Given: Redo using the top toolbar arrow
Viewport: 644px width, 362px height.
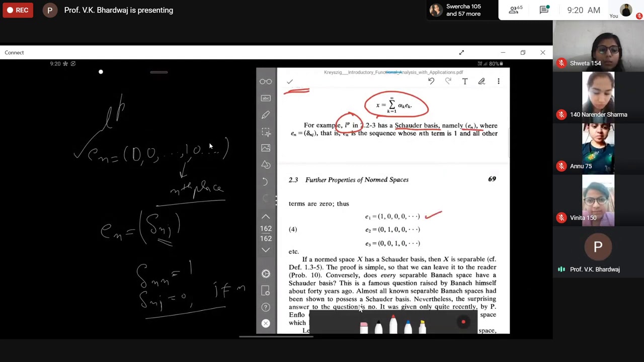Looking at the screenshot, I should pos(448,81).
